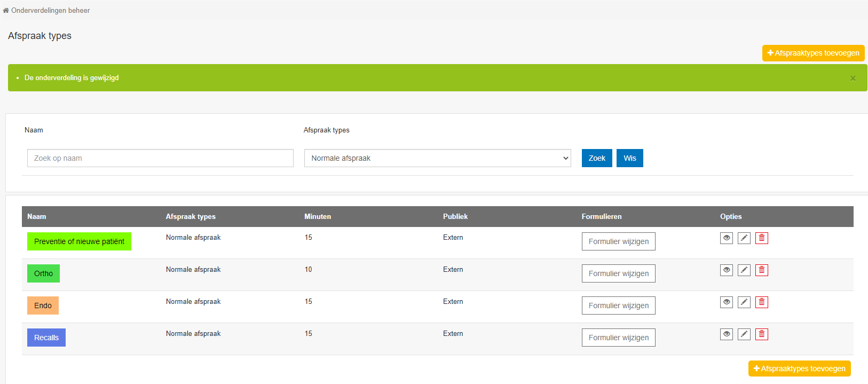Delete the Ortho appointment type
Screen dimensions: 868x384
pos(761,270)
